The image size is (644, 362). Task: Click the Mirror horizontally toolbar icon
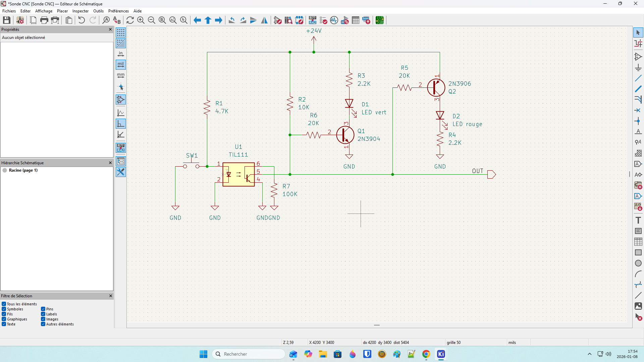[264, 20]
